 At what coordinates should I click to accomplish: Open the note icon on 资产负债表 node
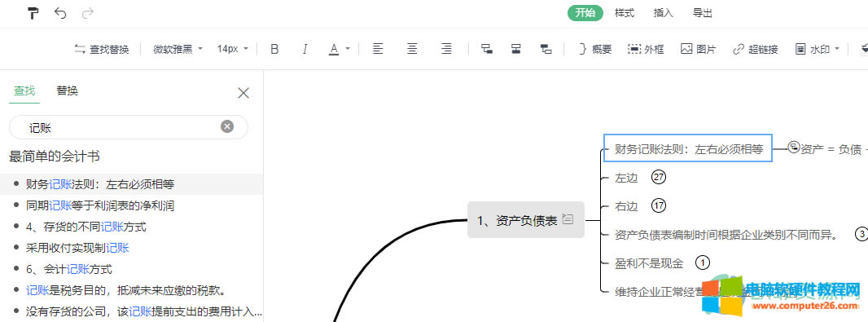click(x=568, y=219)
